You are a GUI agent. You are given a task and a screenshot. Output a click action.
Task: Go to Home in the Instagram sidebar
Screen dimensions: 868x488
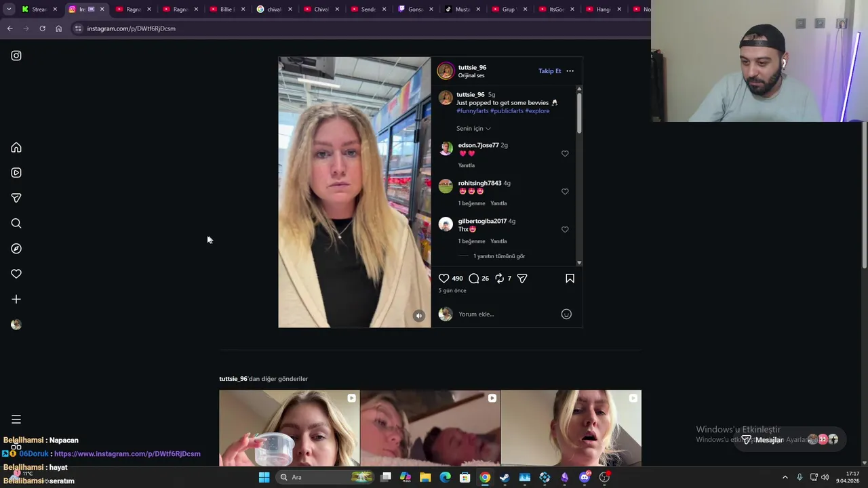point(16,148)
